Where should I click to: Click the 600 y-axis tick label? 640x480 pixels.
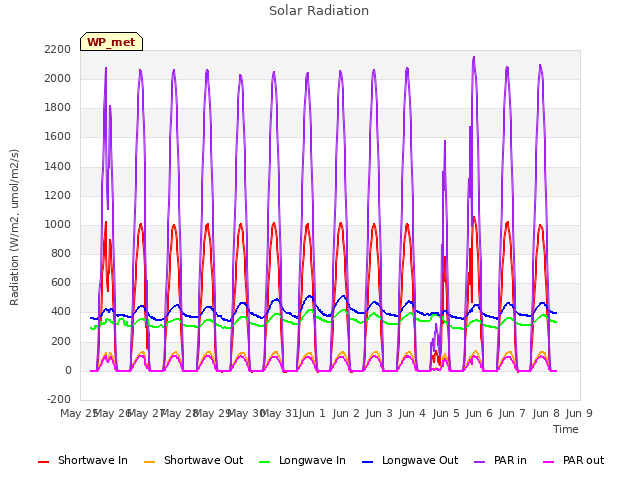[x=62, y=282]
